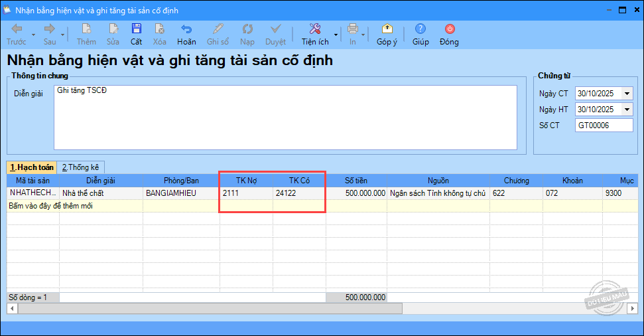
Task: Open the Tiện ích tools icon
Action: pyautogui.click(x=315, y=29)
